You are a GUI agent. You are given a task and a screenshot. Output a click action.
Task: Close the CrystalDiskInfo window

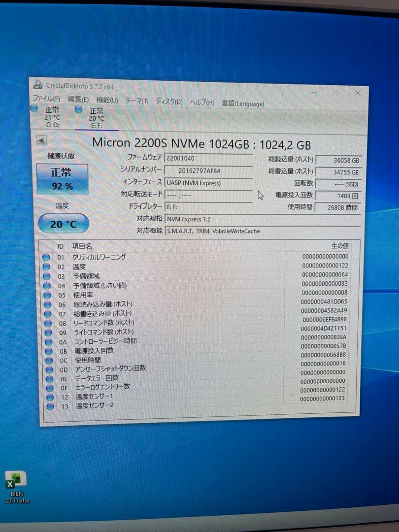[358, 93]
